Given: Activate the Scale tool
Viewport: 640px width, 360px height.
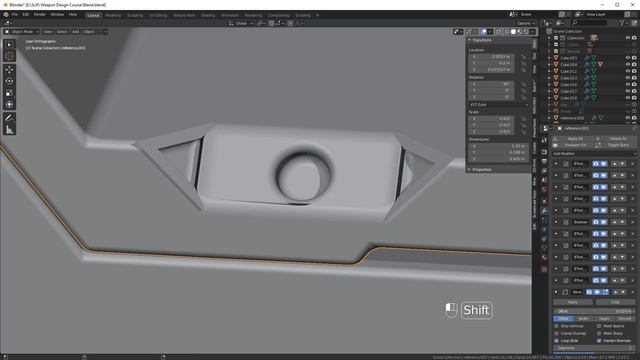Looking at the screenshot, I should [x=9, y=93].
